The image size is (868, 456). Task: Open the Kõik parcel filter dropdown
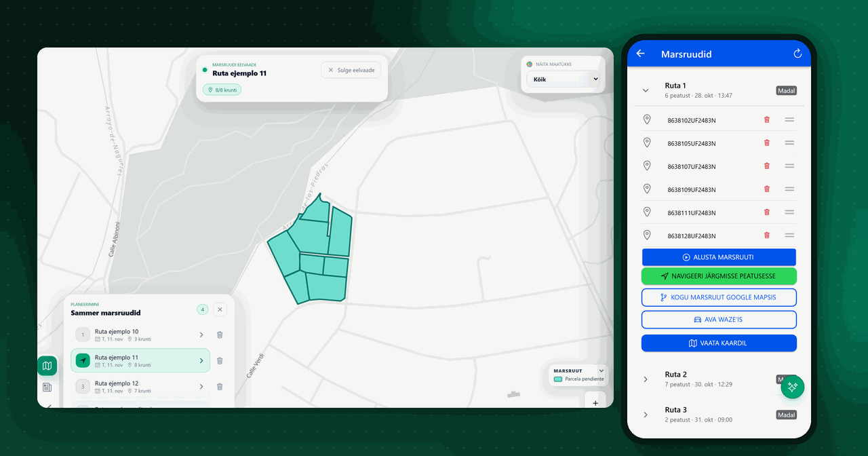564,79
